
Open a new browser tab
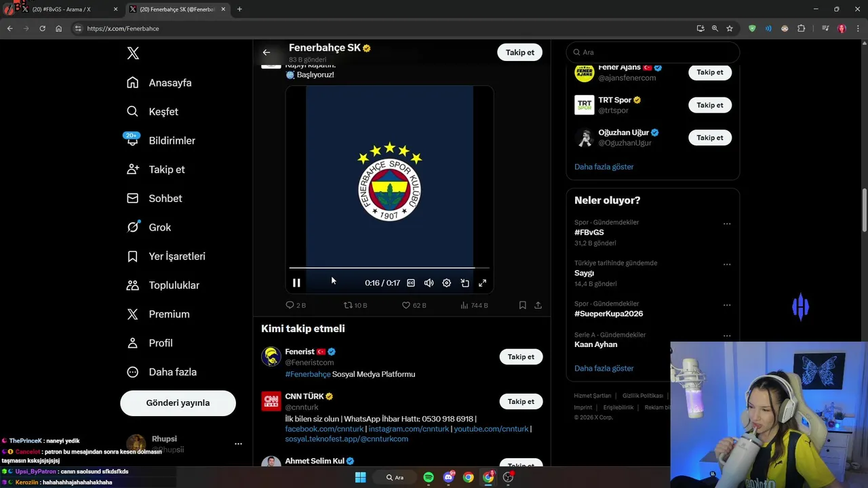tap(239, 9)
